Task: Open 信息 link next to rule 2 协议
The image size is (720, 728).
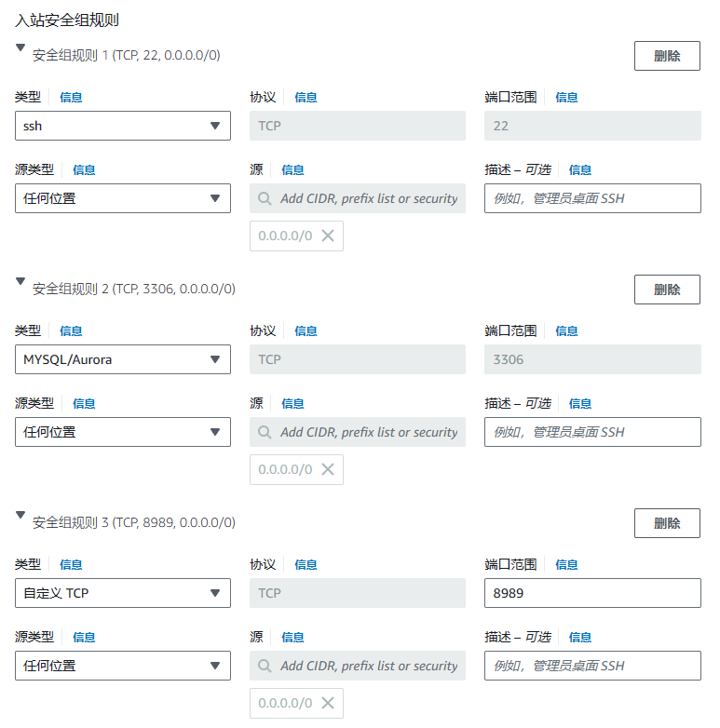Action: pyautogui.click(x=306, y=331)
